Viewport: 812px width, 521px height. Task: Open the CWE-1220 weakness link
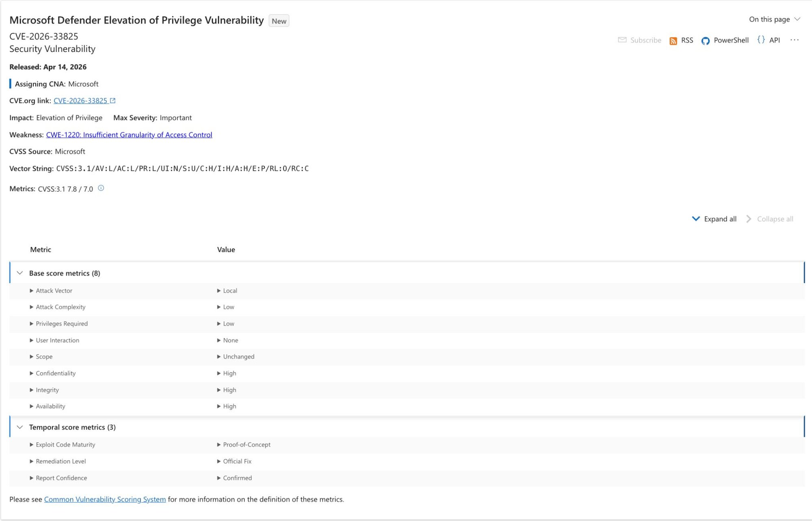[x=129, y=134]
